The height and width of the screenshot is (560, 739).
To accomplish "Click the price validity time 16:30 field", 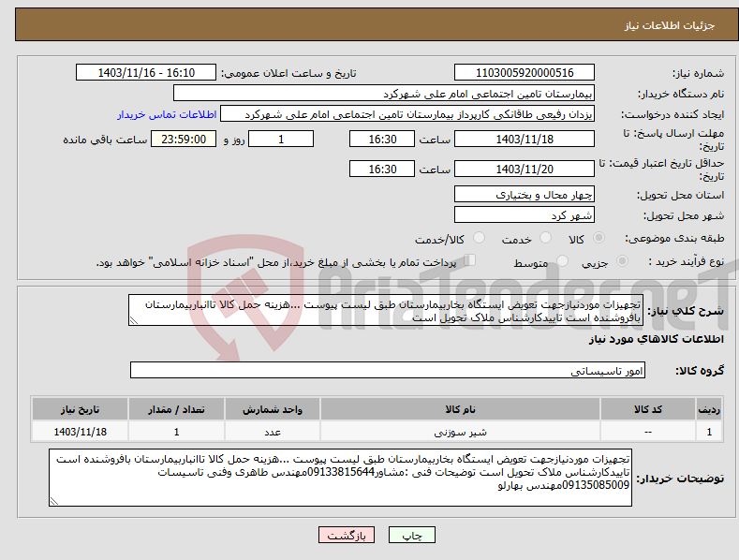I will pyautogui.click(x=382, y=169).
